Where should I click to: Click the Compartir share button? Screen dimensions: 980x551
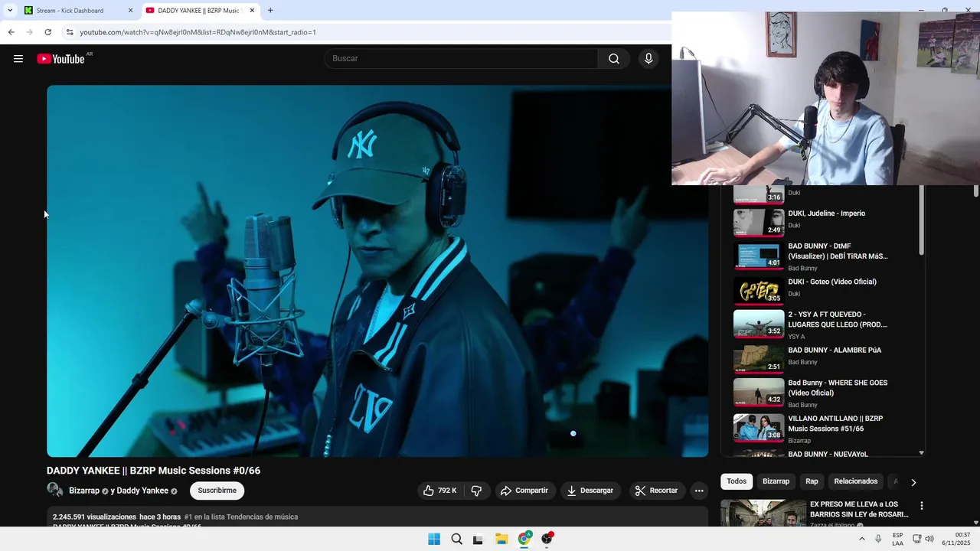click(524, 491)
